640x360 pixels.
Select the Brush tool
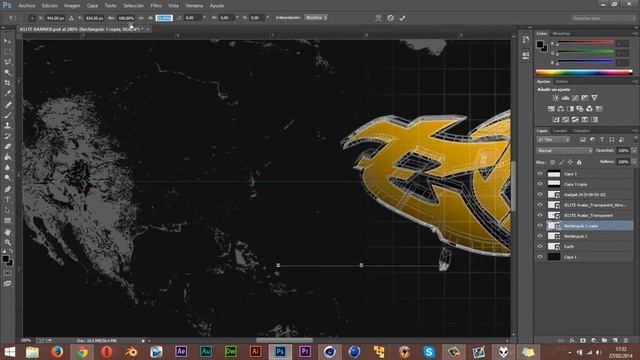[7, 115]
